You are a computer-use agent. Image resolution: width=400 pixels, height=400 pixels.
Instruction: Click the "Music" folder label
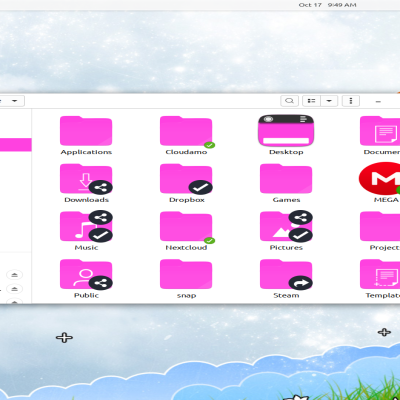(x=86, y=248)
